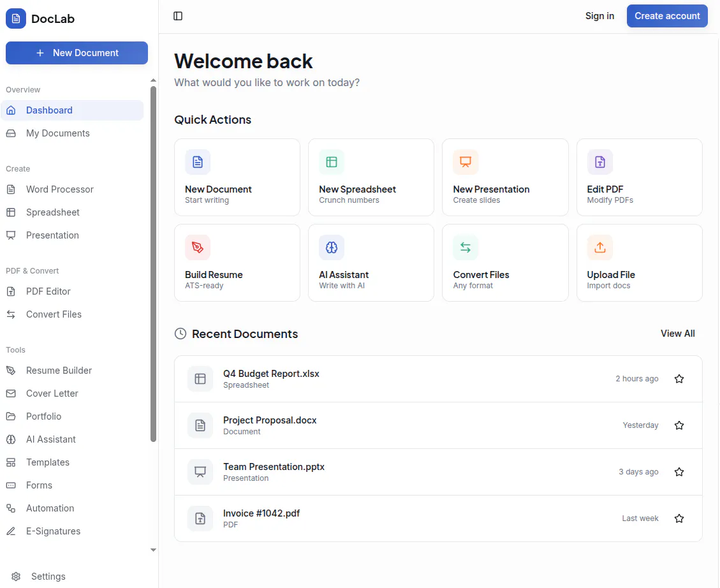Viewport: 720px width, 588px height.
Task: Click the Invoice #1042 PDF icon
Action: click(200, 518)
